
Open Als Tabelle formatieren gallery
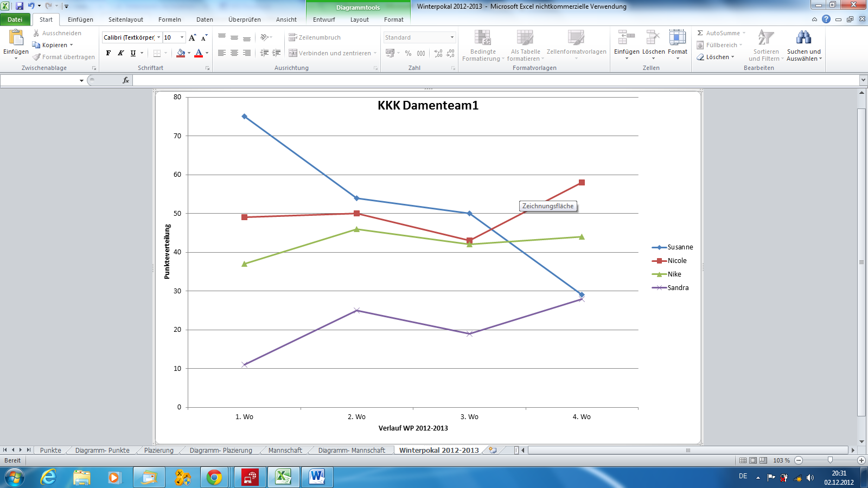(525, 46)
